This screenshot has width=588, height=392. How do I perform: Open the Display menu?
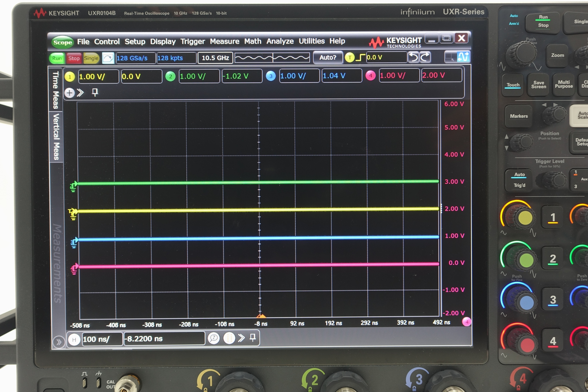[x=163, y=42]
